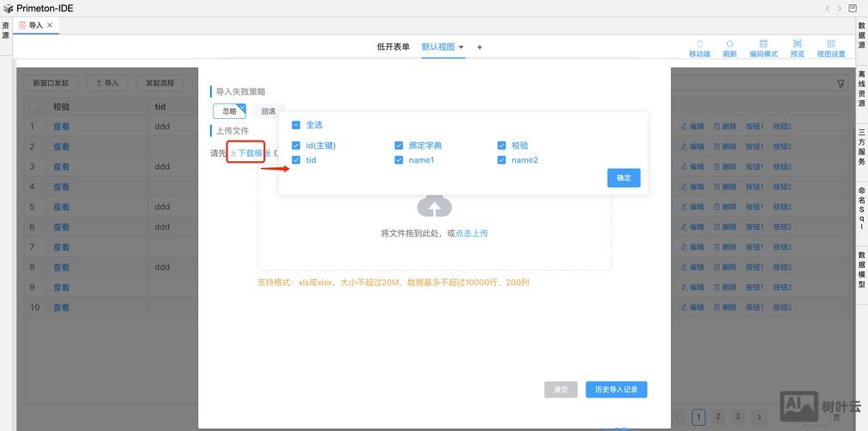
Task: Click 查看 link in row 10
Action: tap(61, 308)
